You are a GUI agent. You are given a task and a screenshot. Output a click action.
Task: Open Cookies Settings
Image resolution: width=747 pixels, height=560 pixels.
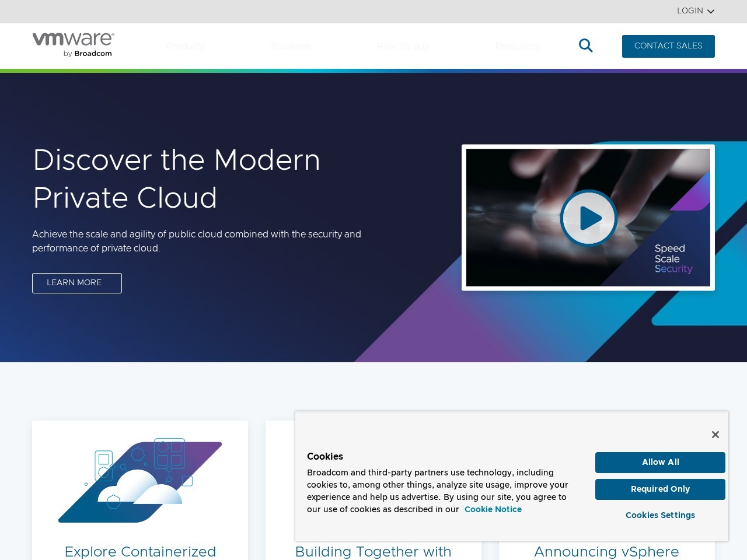(660, 515)
